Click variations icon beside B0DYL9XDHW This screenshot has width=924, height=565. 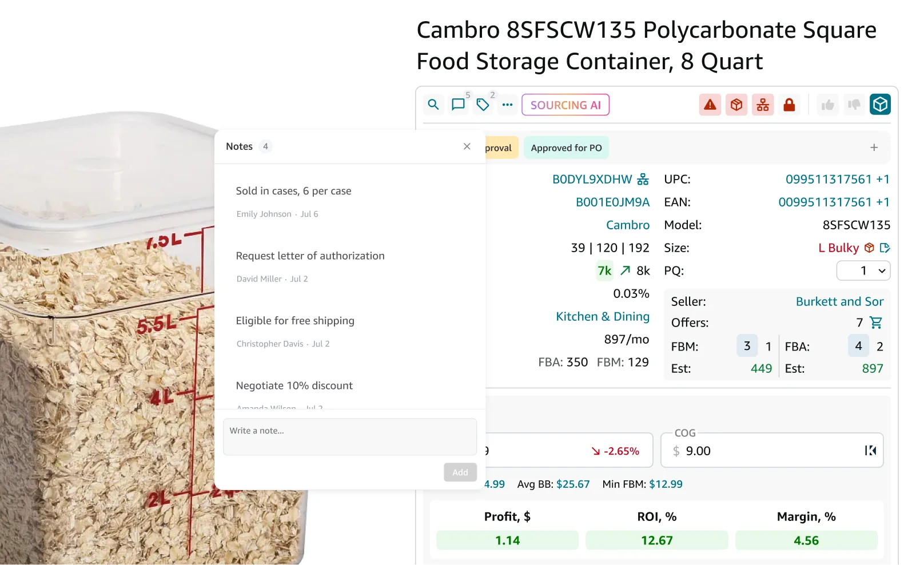[643, 180]
